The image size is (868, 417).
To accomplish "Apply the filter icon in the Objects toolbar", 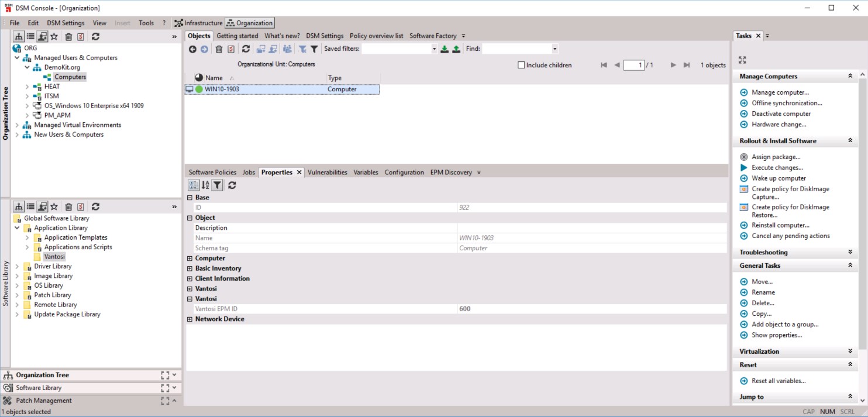I will (x=315, y=49).
